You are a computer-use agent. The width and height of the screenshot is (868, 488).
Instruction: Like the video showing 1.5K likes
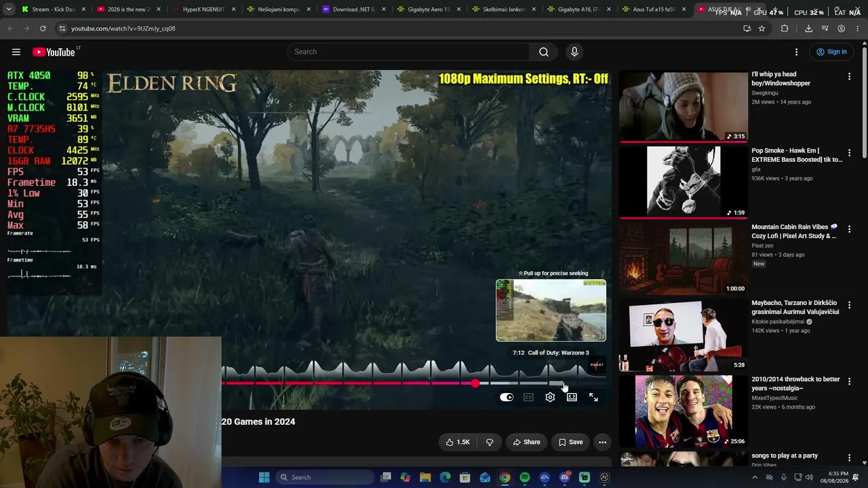click(x=458, y=442)
